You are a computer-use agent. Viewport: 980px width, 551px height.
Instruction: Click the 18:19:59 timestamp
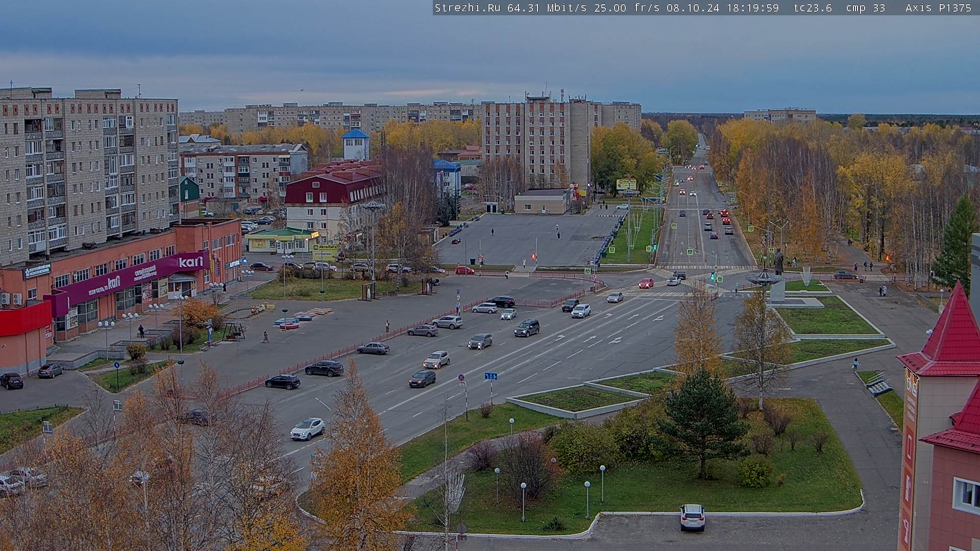753,8
